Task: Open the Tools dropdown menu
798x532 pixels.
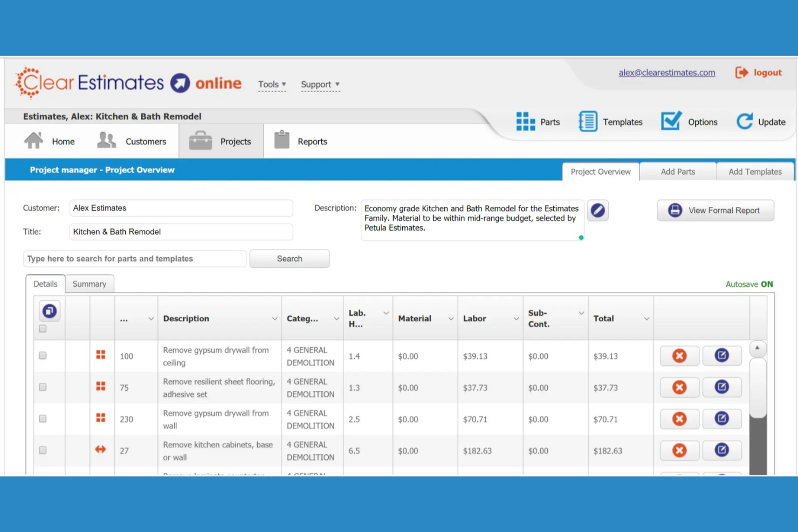Action: 272,84
